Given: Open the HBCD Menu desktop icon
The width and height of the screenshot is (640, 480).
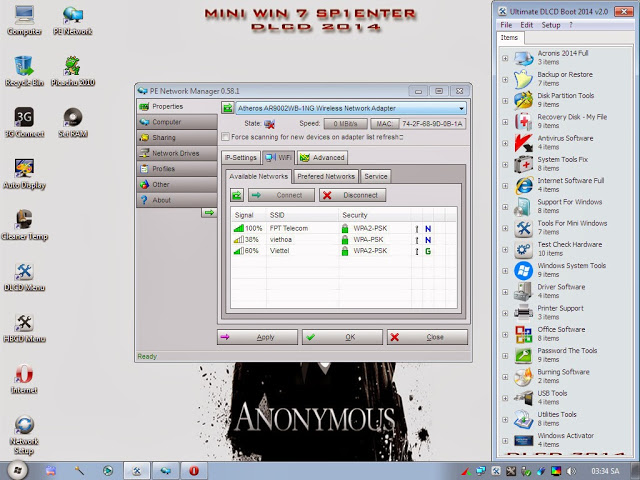Looking at the screenshot, I should pyautogui.click(x=24, y=328).
